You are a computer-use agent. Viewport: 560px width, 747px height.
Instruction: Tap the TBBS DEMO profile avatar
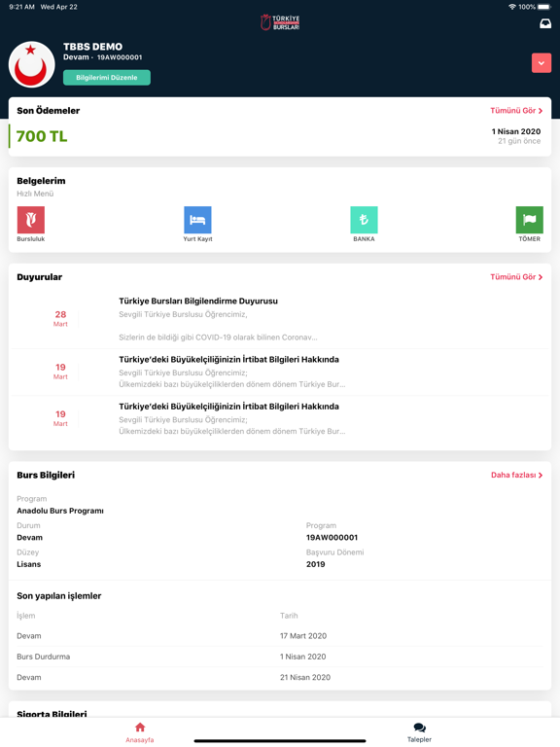tap(31, 64)
